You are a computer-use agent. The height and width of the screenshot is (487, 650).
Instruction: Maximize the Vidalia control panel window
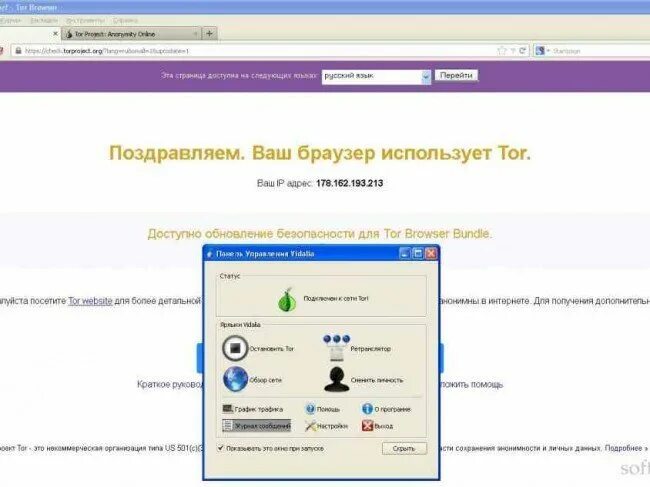[418, 253]
